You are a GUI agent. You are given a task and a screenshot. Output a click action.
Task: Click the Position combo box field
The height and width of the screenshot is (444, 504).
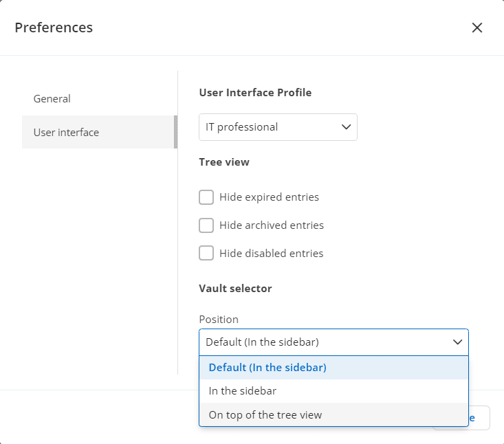(x=323, y=342)
